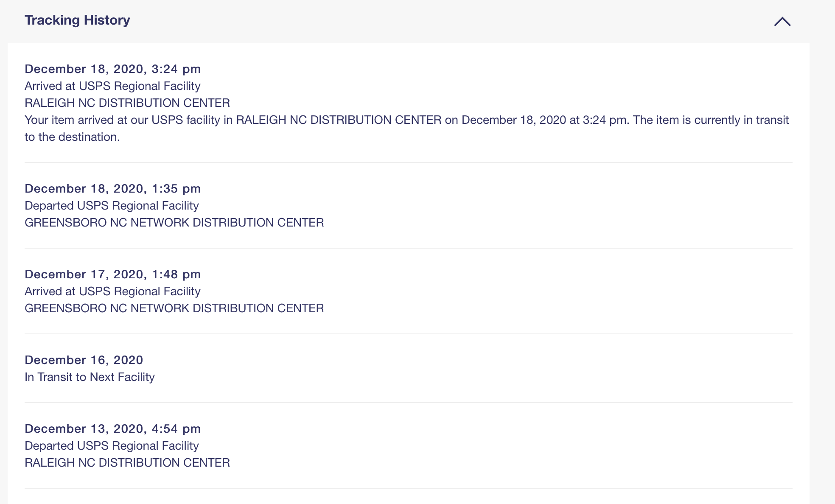Click 'to the destination.' text line
The height and width of the screenshot is (504, 835).
(x=72, y=137)
